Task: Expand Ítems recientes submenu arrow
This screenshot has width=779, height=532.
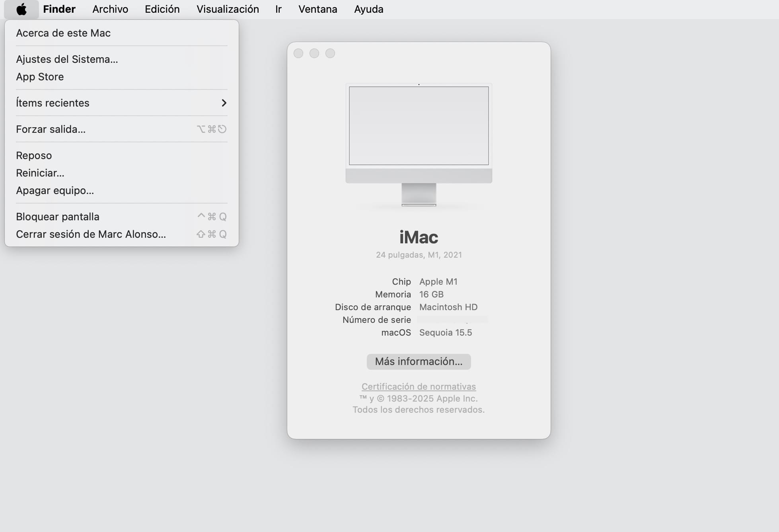Action: pos(224,103)
